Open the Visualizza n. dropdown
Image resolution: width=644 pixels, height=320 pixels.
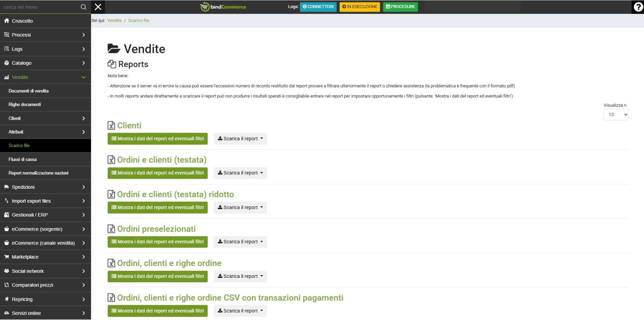pos(616,115)
